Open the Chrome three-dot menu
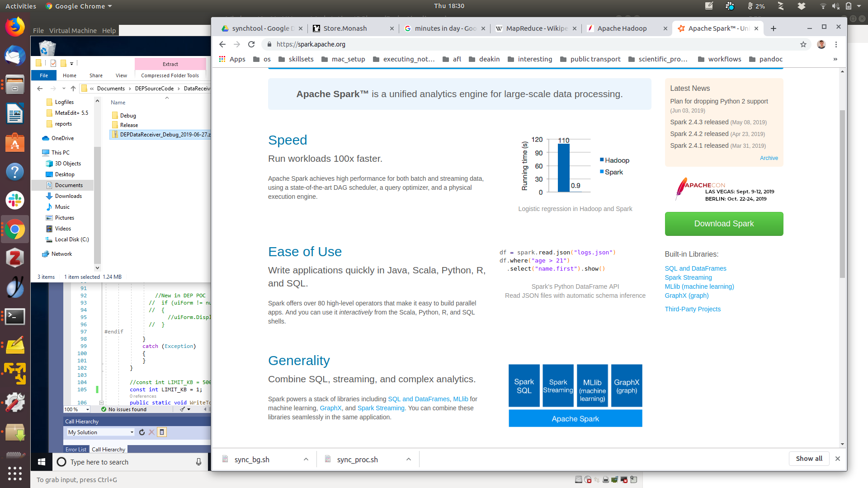 836,44
